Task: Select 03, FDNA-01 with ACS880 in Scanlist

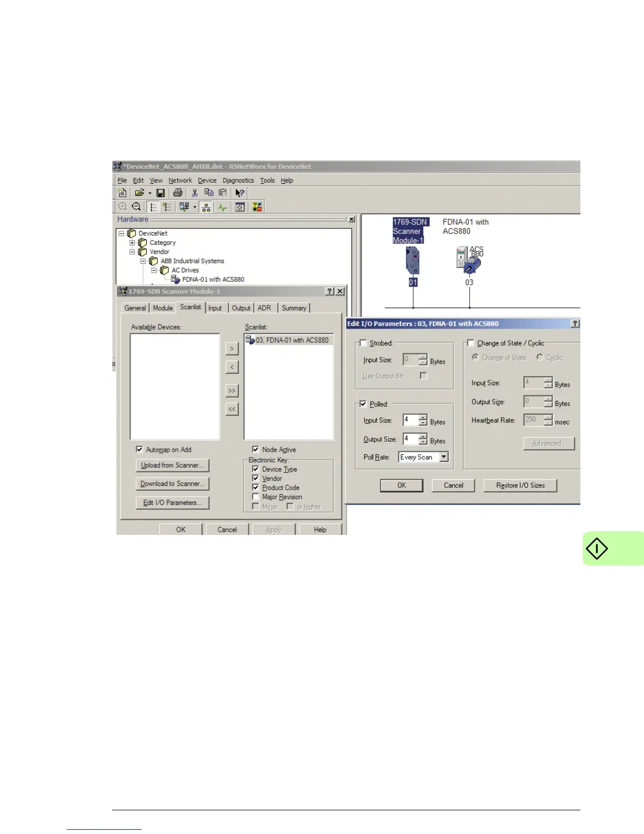Action: click(x=288, y=340)
